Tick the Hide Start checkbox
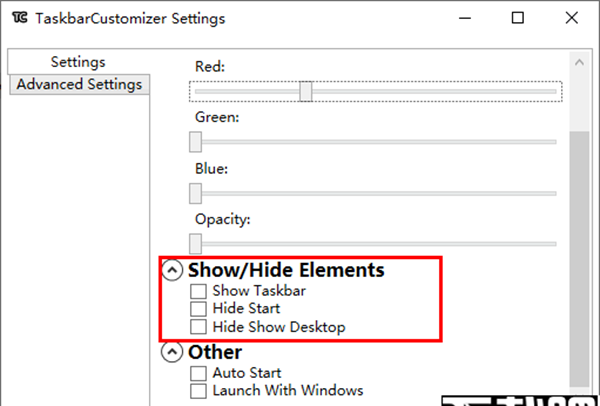The image size is (600, 406). (x=198, y=309)
